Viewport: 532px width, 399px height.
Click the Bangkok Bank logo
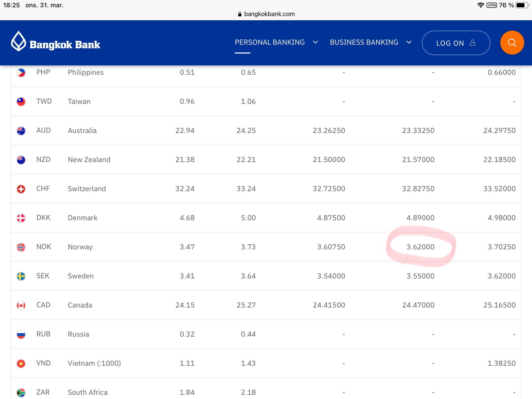56,42
